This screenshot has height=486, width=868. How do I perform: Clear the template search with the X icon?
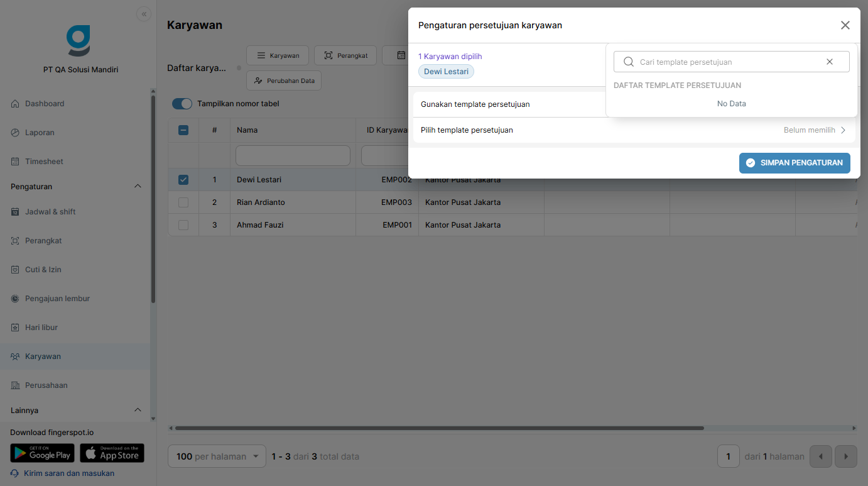[x=830, y=62]
